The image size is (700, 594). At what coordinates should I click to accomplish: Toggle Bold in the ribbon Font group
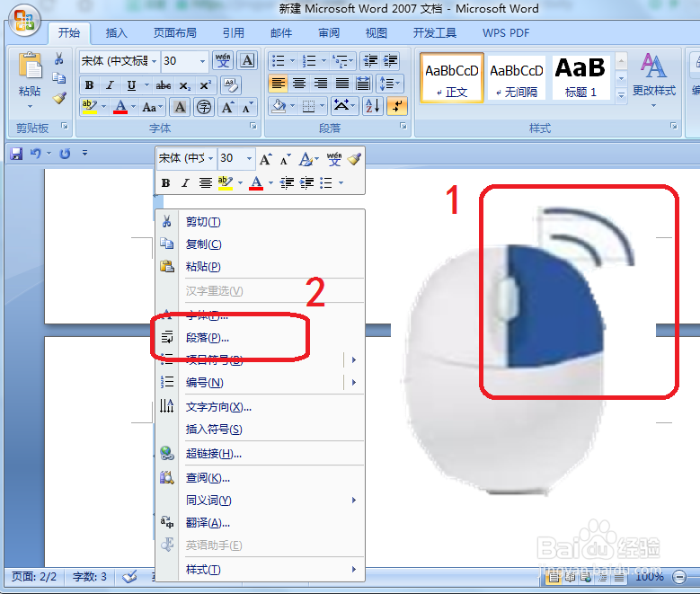[x=89, y=84]
